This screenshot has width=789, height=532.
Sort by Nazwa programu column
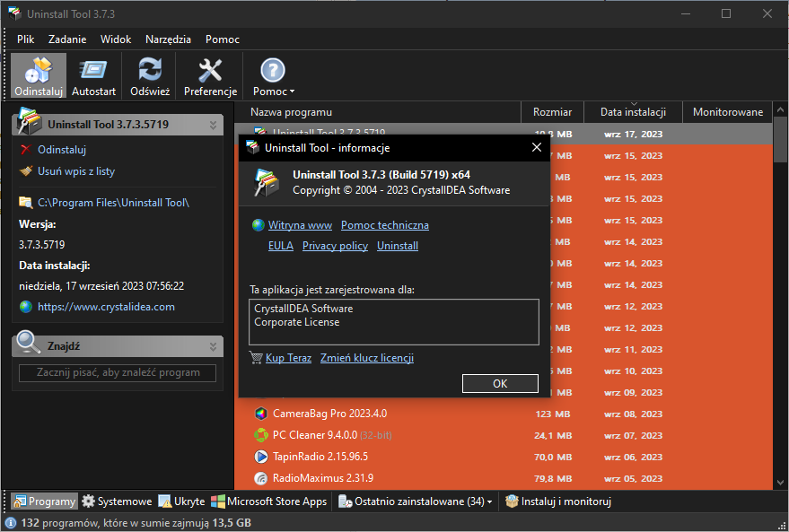(377, 112)
